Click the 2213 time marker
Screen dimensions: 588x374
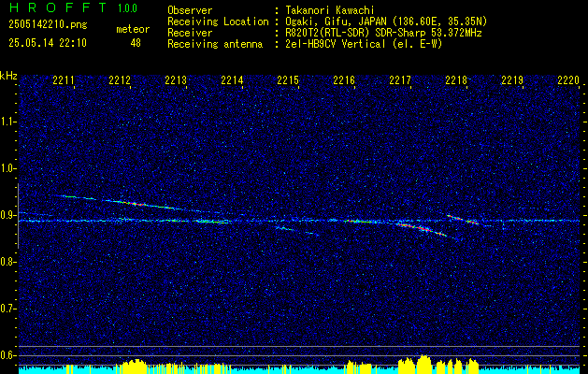[x=176, y=79]
